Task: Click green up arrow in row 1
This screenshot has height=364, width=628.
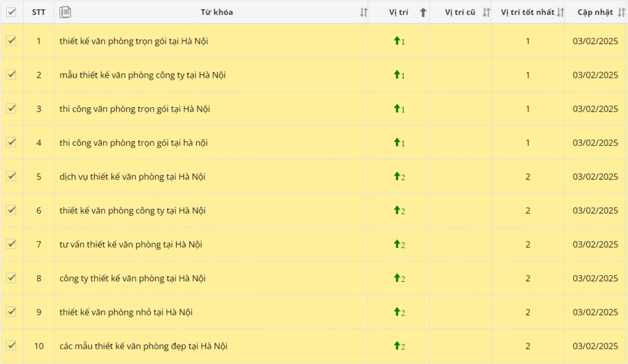Action: 396,41
